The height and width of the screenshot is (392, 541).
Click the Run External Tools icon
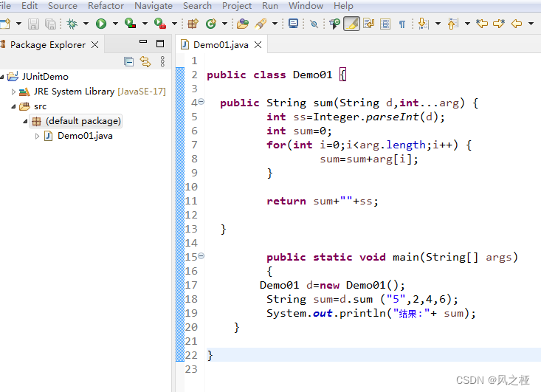159,24
